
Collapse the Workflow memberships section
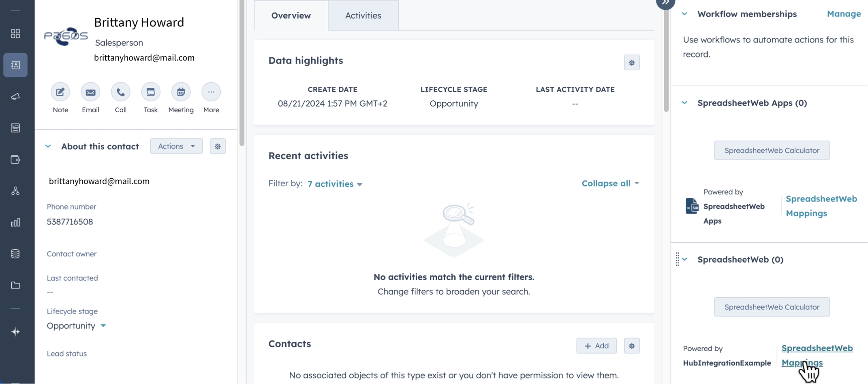(684, 14)
